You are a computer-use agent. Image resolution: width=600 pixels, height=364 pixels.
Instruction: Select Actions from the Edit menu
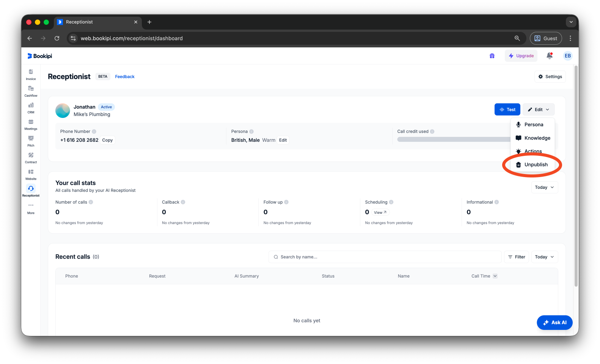[x=532, y=151]
